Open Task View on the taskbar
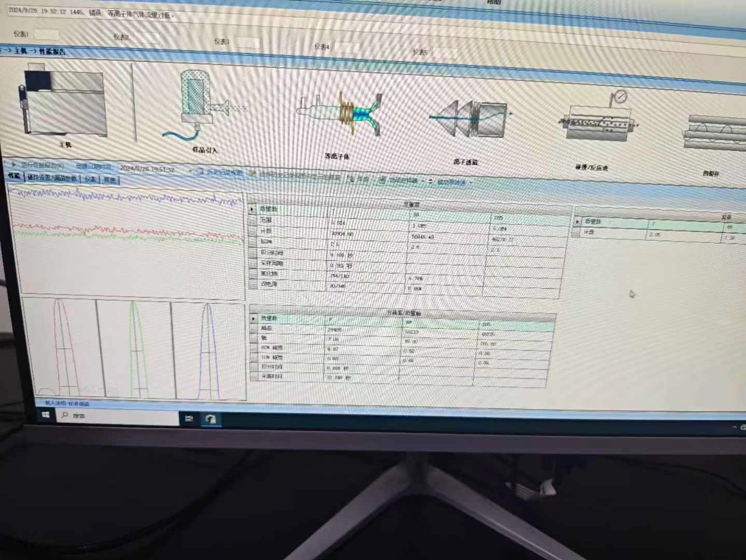The width and height of the screenshot is (746, 560). pos(189,418)
